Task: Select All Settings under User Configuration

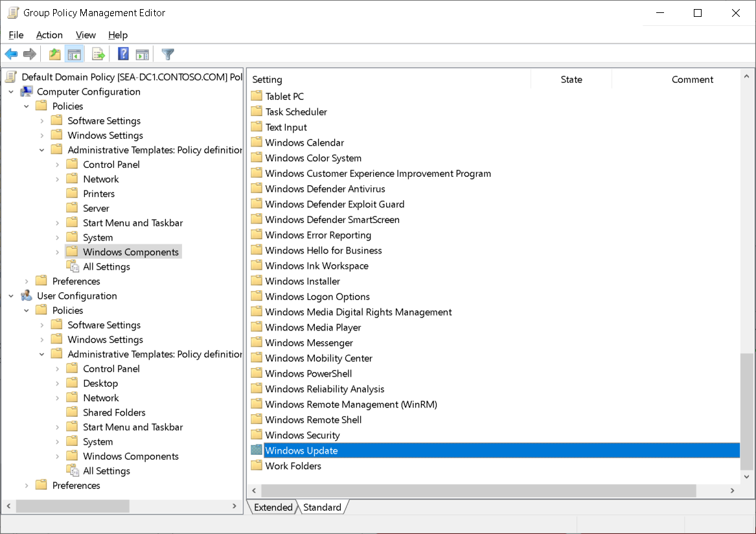Action: [106, 470]
